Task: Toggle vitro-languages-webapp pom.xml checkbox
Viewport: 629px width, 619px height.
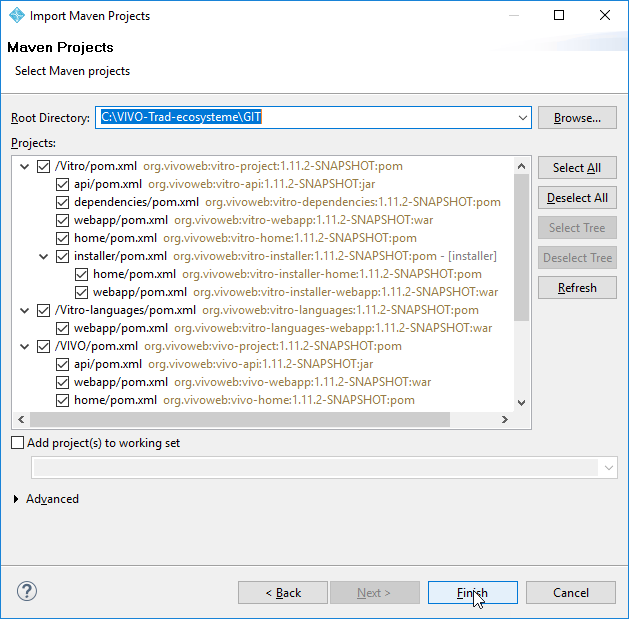Action: (62, 328)
